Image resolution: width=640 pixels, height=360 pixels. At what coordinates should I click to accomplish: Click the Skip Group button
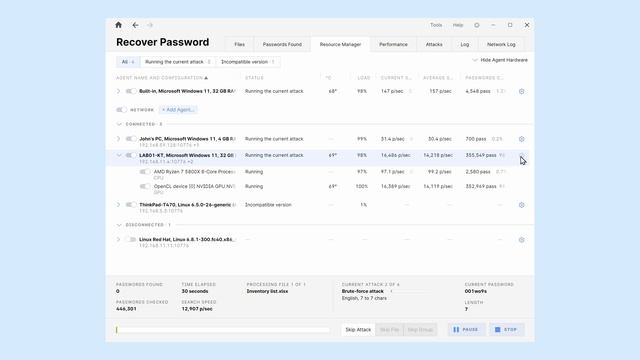(420, 329)
